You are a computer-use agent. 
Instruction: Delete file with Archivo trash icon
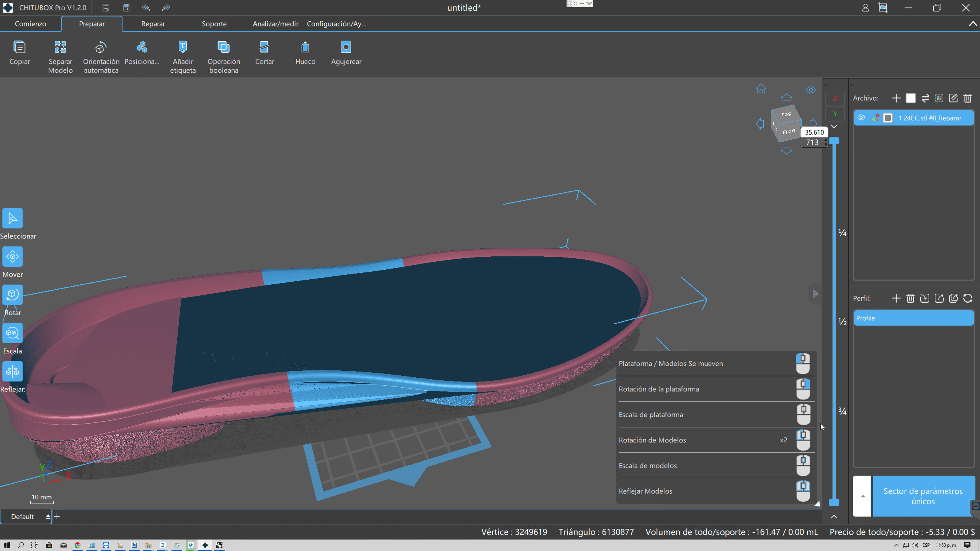pos(968,98)
